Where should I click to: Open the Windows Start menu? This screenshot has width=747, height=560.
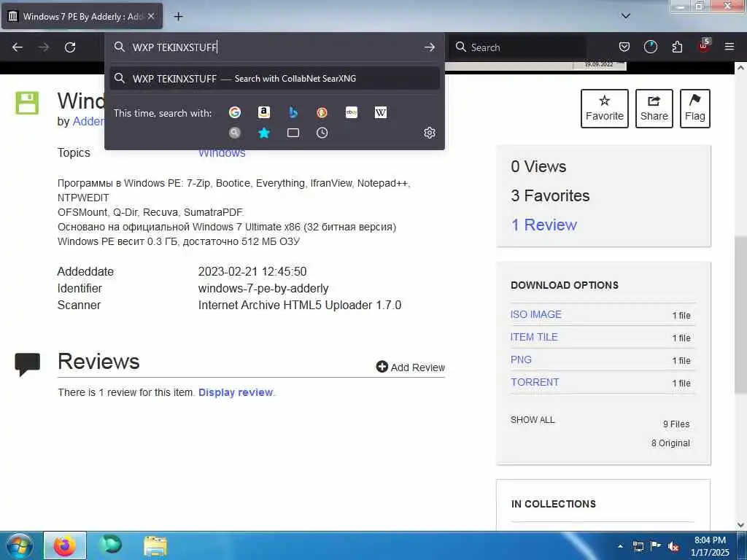click(x=19, y=545)
